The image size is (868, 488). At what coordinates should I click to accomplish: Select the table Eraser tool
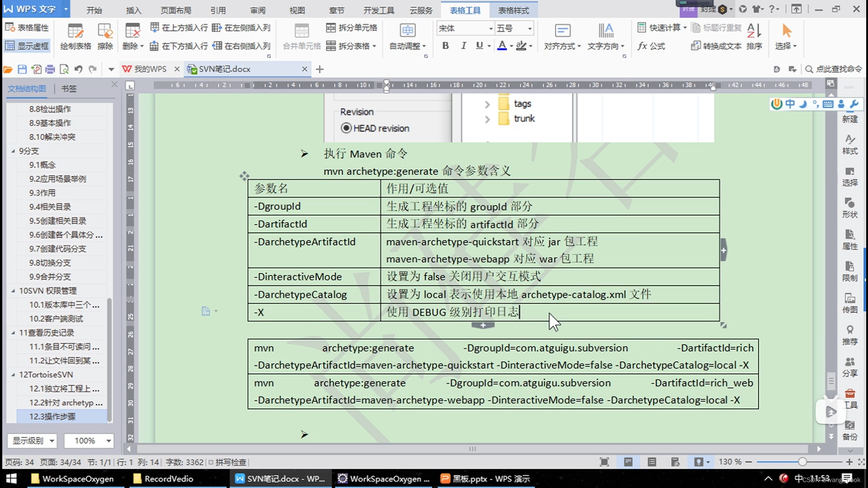coord(105,36)
